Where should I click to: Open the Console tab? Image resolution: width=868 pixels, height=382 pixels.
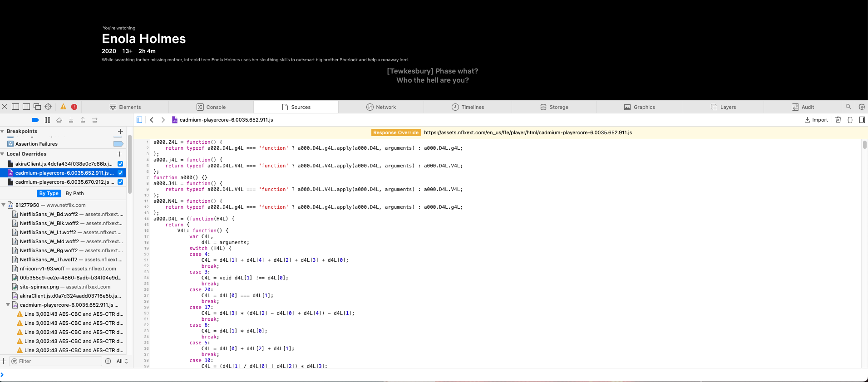[211, 107]
